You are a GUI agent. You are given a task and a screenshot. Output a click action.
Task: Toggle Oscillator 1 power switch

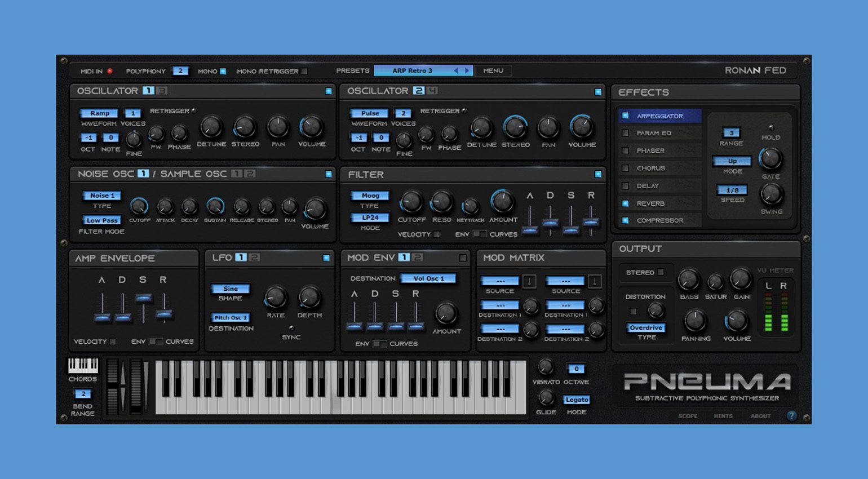pos(329,91)
